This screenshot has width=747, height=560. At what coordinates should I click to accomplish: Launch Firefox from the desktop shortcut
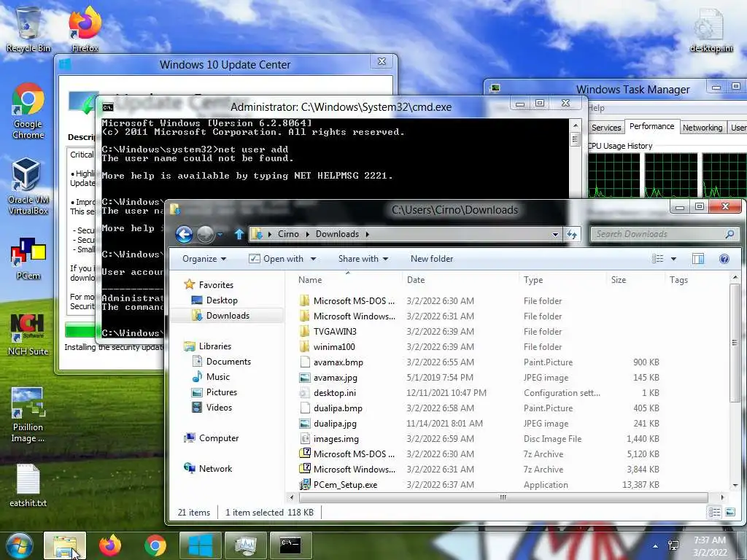(85, 30)
